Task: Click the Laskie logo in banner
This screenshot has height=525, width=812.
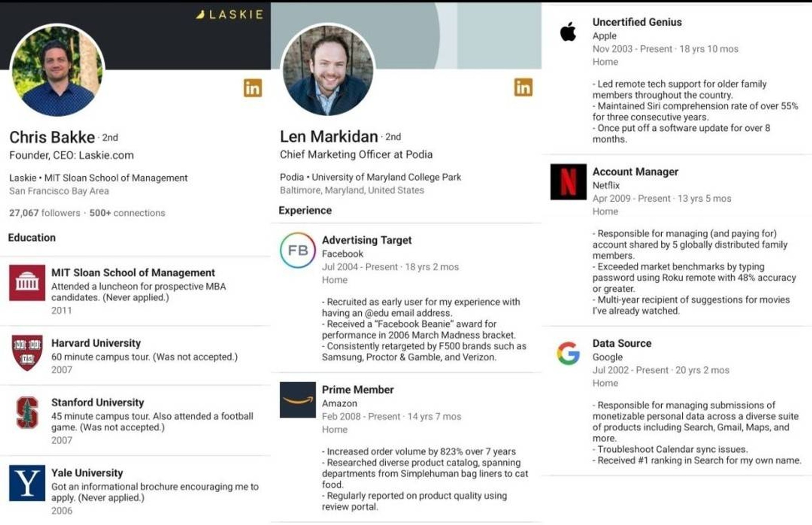Action: 230,15
